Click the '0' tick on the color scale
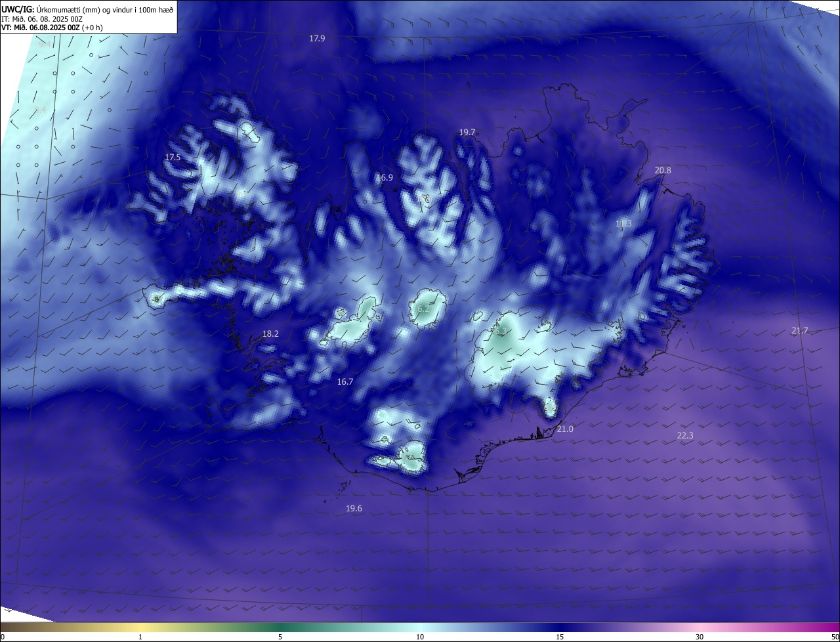840x642 pixels. click(x=3, y=637)
